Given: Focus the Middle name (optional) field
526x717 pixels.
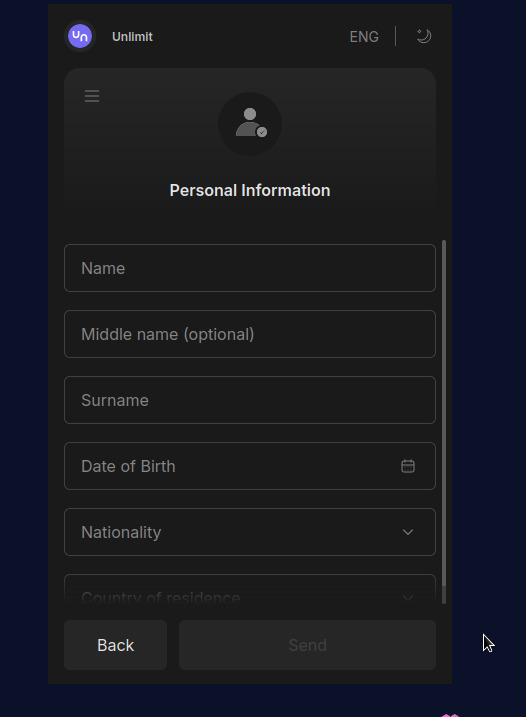Looking at the screenshot, I should coord(250,334).
